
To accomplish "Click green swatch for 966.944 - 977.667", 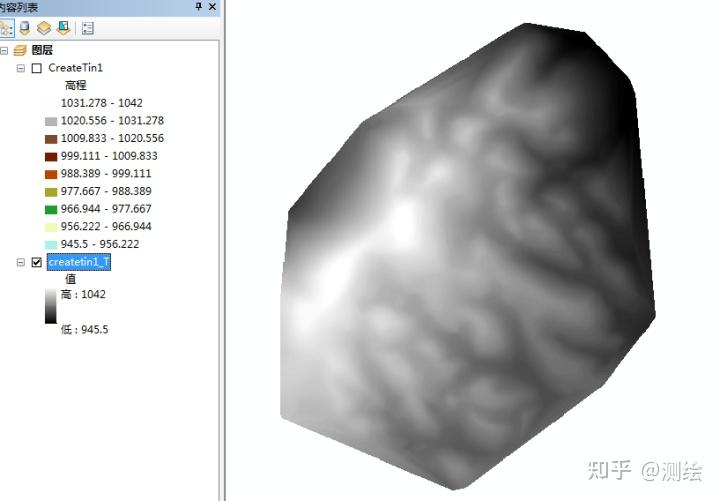I will click(51, 210).
